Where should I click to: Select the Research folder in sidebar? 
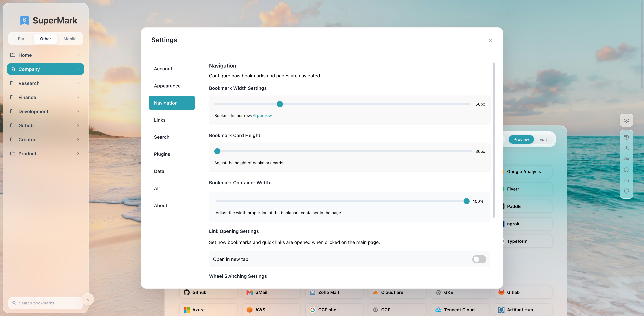tap(45, 83)
